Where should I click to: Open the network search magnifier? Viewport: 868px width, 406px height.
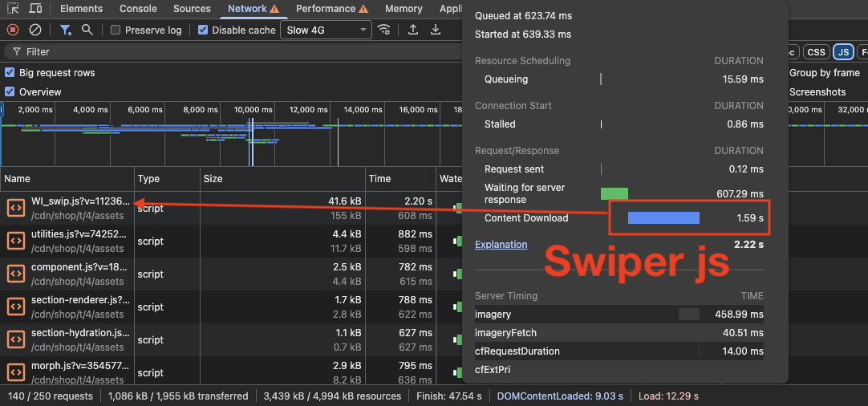click(x=87, y=30)
